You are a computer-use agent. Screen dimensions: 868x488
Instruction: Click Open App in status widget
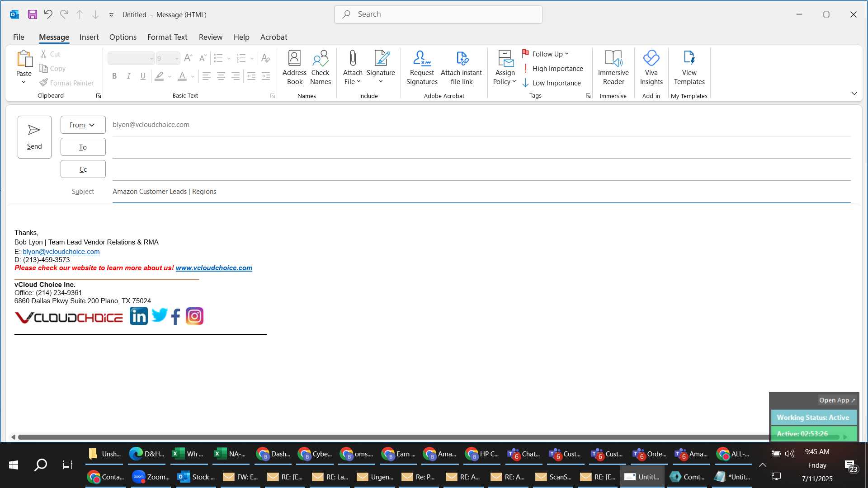837,400
